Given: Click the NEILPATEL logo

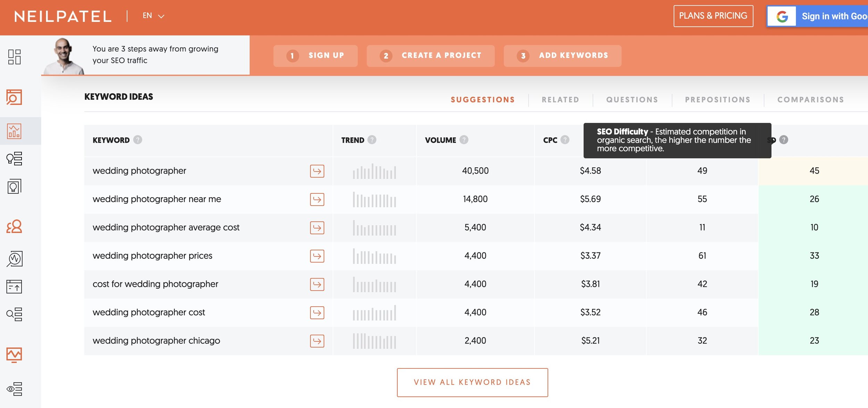Looking at the screenshot, I should (x=63, y=16).
